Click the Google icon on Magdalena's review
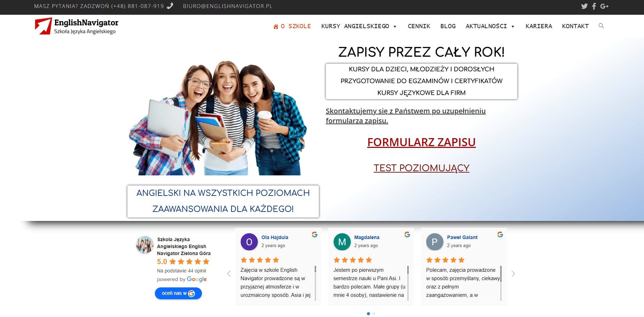Screen dimensions: 644x317 click(407, 235)
